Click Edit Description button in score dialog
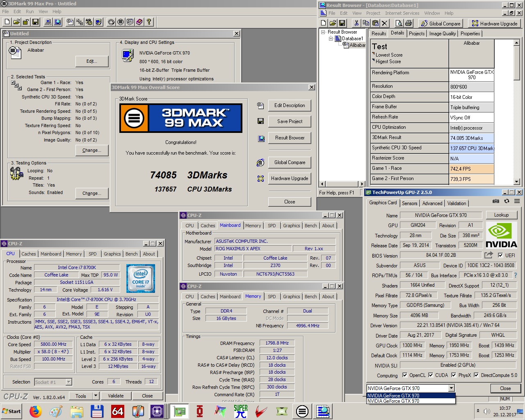The width and height of the screenshot is (525, 420). (x=290, y=105)
